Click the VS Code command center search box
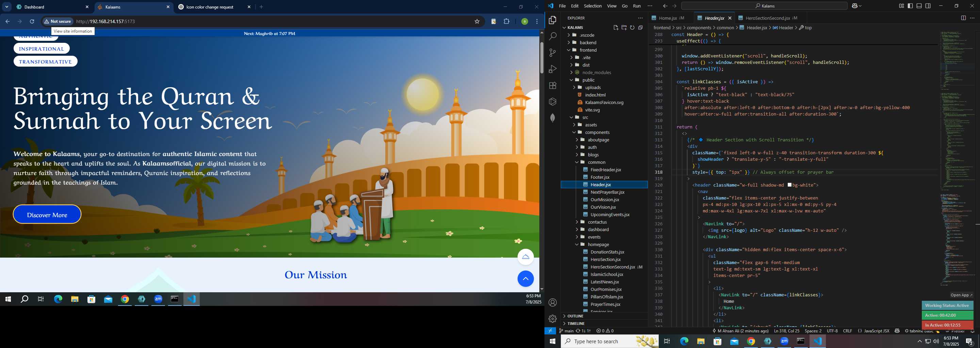Image resolution: width=980 pixels, height=348 pixels. 764,6
